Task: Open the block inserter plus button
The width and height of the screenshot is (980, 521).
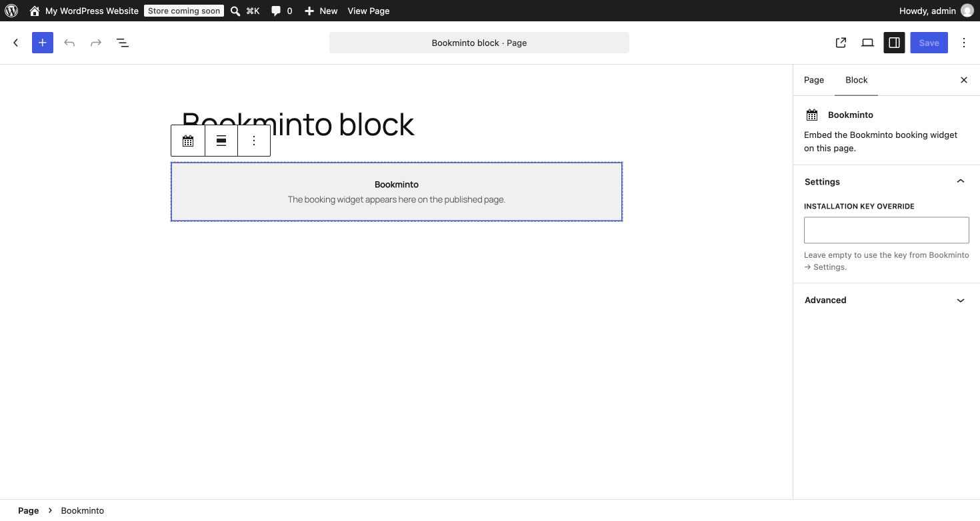Action: 43,43
